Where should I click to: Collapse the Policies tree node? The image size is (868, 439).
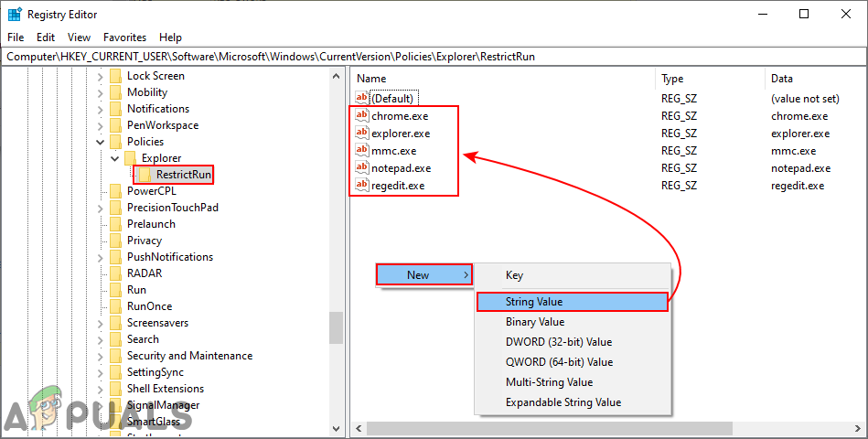pyautogui.click(x=101, y=143)
